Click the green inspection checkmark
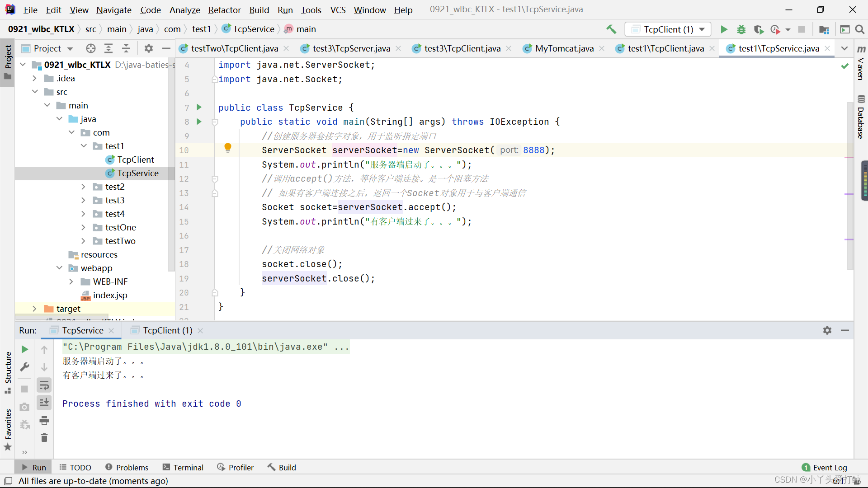 pyautogui.click(x=844, y=66)
